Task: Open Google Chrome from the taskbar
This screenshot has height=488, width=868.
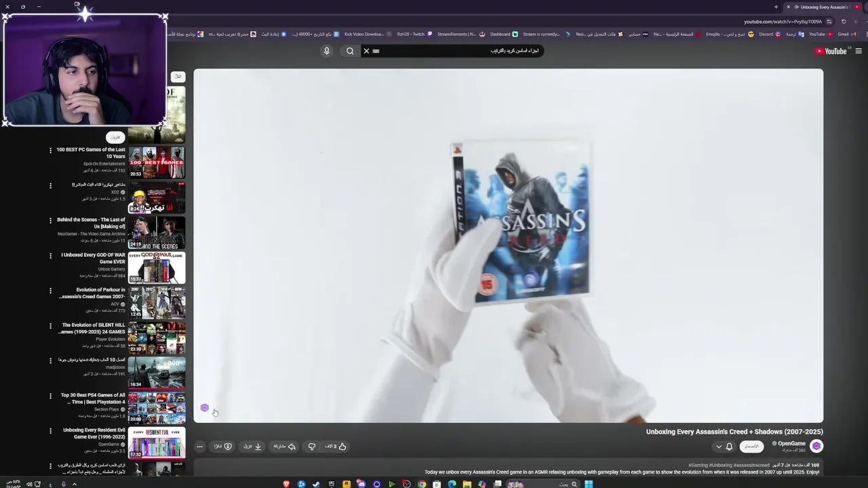Action: [x=422, y=484]
